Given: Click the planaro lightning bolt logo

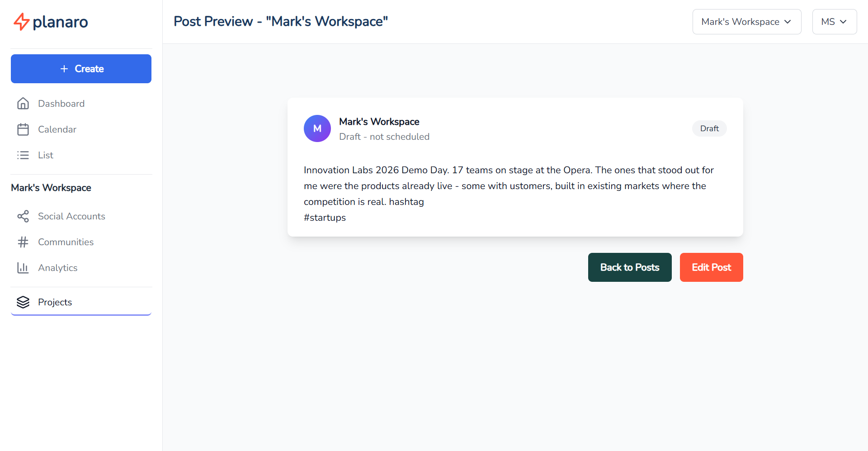Looking at the screenshot, I should coord(21,22).
